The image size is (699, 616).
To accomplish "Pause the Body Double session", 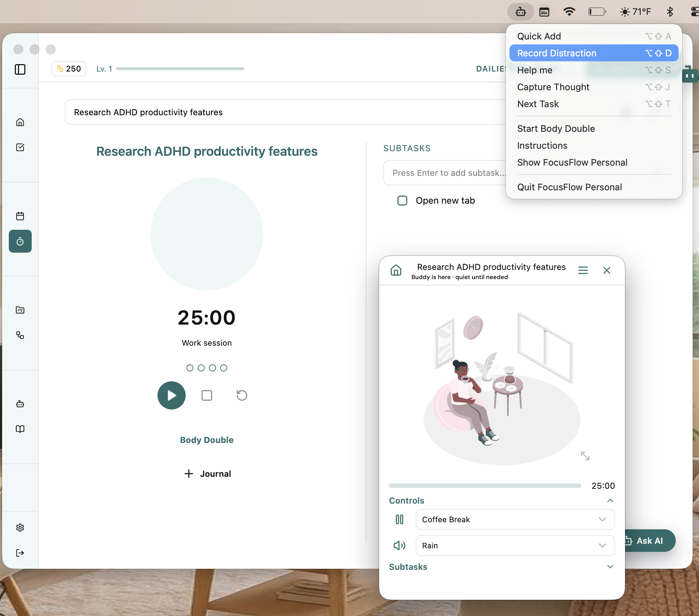I will (x=399, y=519).
